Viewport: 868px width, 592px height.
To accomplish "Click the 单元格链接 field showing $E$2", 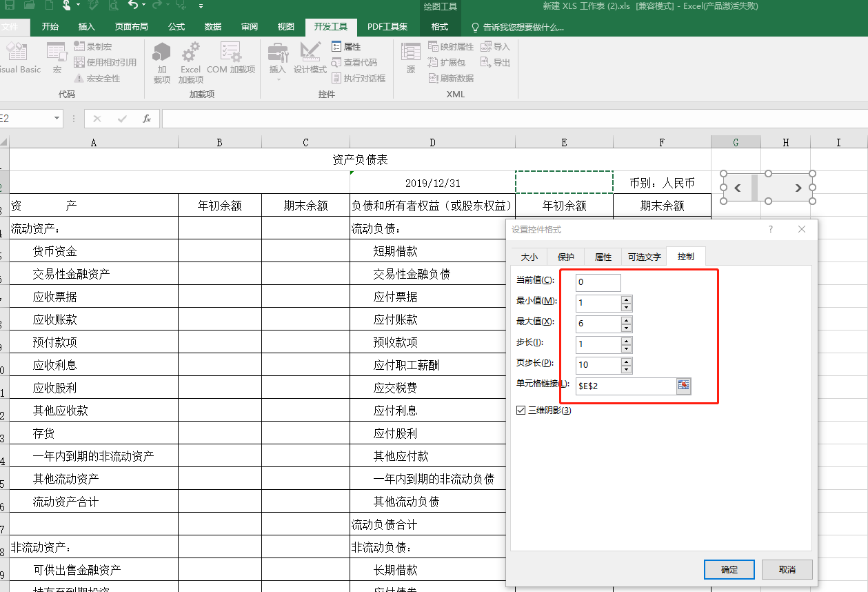I will tap(626, 386).
